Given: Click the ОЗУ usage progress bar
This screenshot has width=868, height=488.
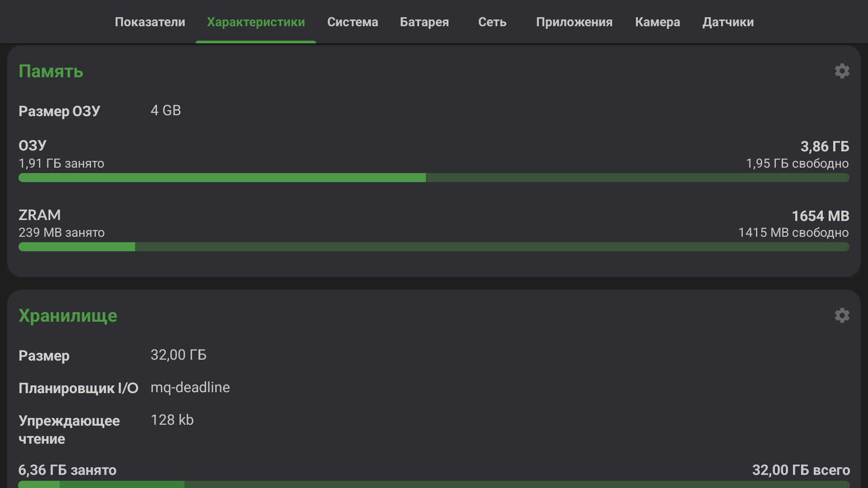Looking at the screenshot, I should (434, 178).
